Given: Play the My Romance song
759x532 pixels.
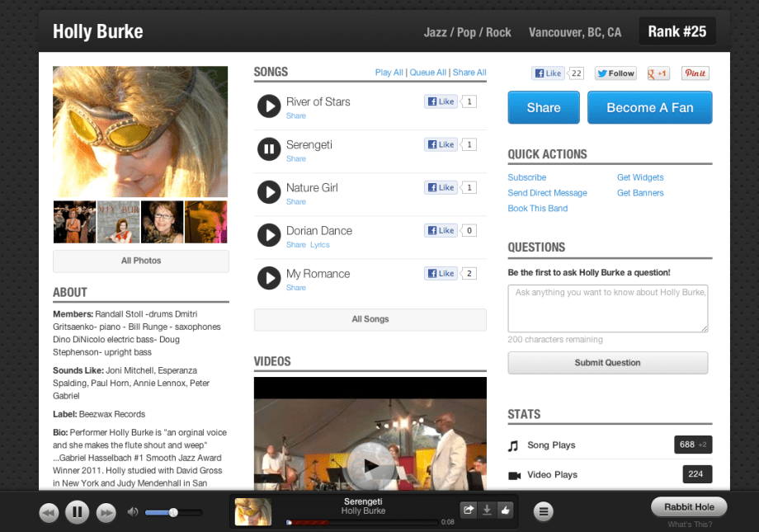Looking at the screenshot, I should click(269, 278).
